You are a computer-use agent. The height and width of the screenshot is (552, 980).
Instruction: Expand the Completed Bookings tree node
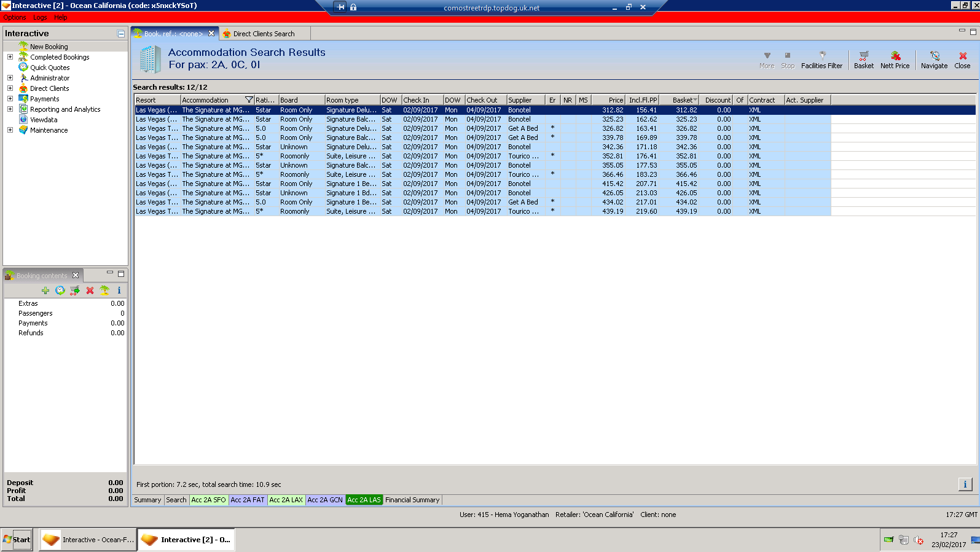point(10,57)
